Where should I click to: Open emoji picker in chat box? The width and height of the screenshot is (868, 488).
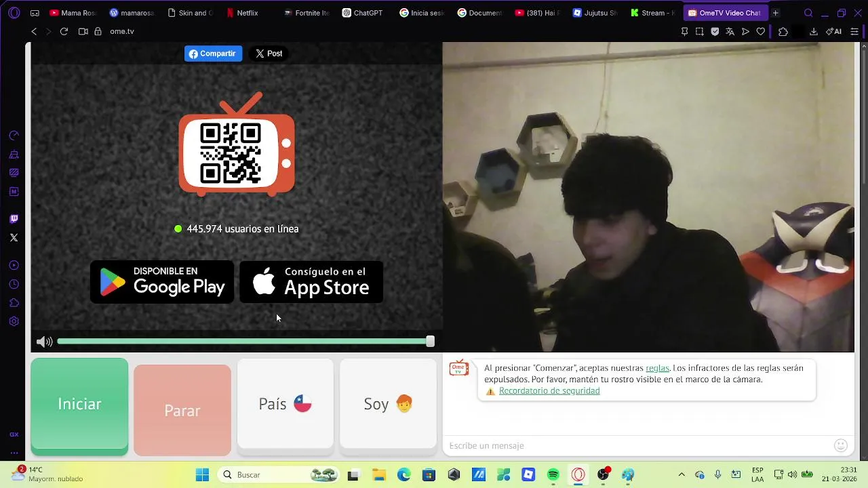841,445
